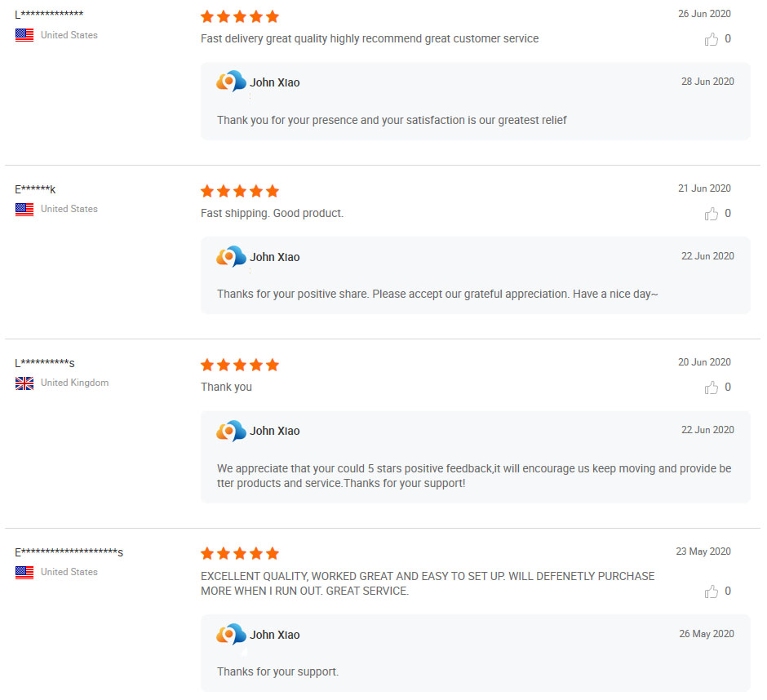Click five-star rating of 'Thank you' review
767x700 pixels.
pyautogui.click(x=240, y=365)
